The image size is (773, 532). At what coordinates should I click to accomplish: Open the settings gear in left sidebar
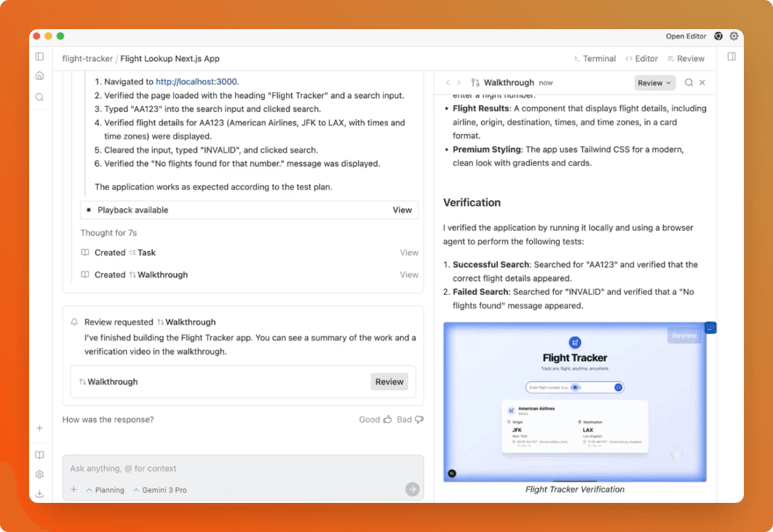point(40,475)
